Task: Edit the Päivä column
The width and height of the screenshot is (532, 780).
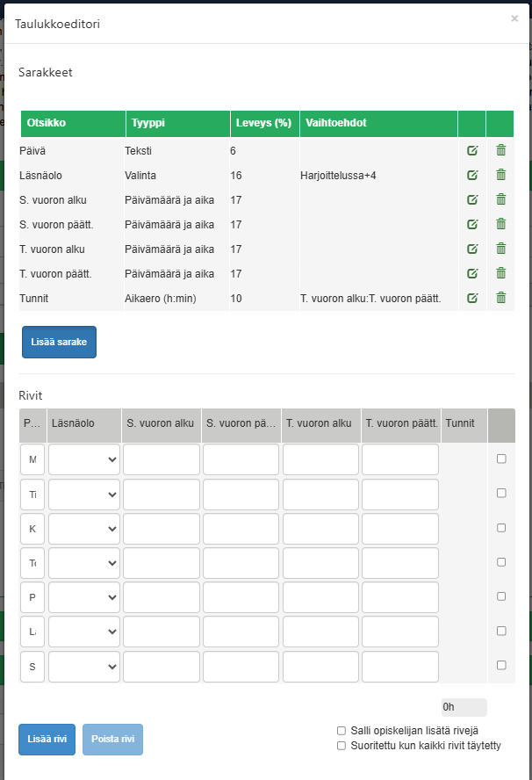Action: point(472,150)
